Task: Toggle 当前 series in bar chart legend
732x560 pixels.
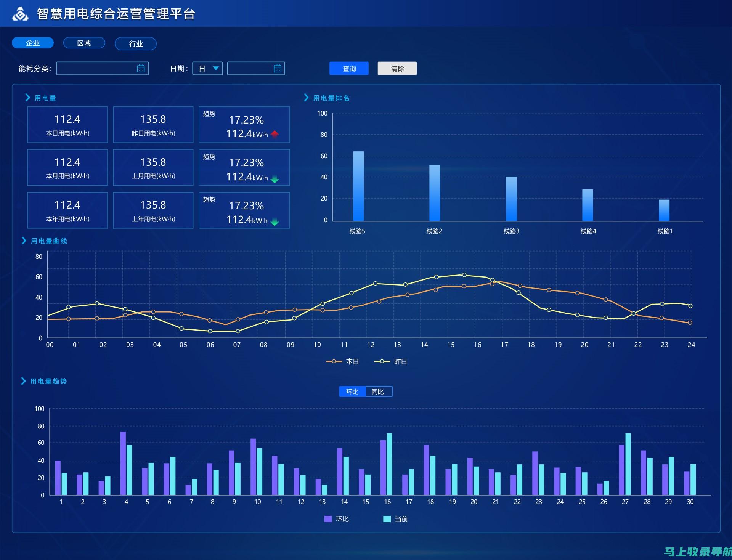Action: pos(395,519)
